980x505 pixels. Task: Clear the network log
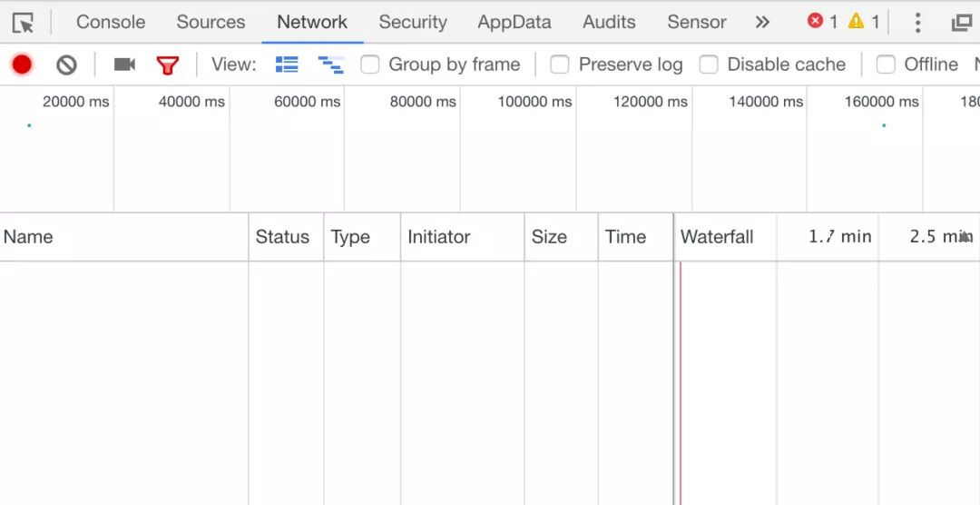pyautogui.click(x=66, y=64)
